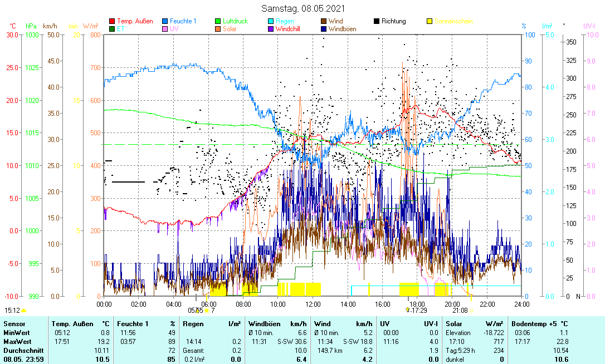Click the Bodentemp +5 column header
Viewport: 605px width, 364px height.
click(532, 323)
